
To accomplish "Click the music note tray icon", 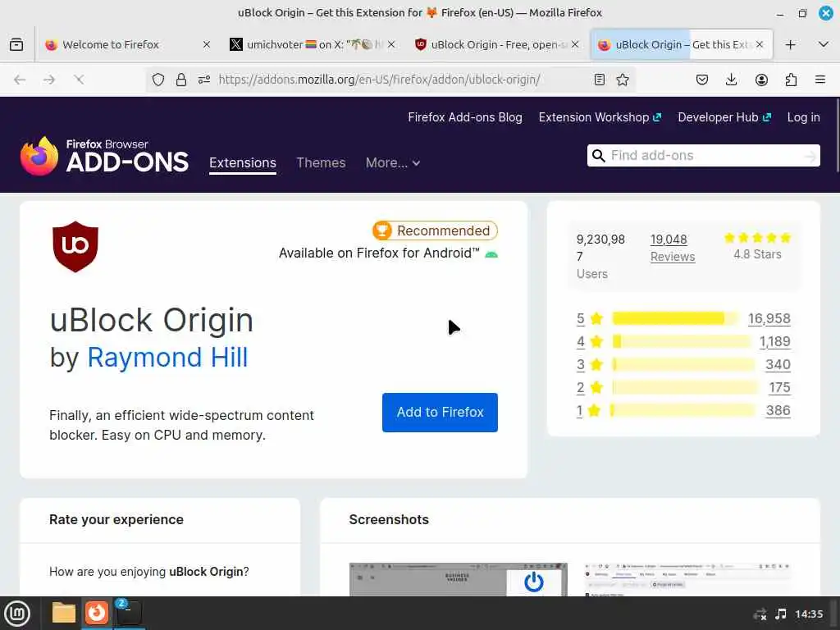I will click(781, 614).
